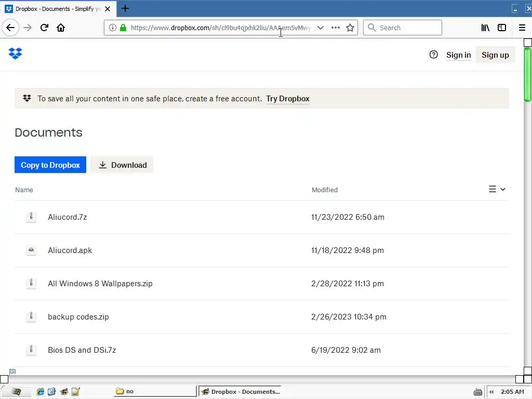
Task: Reload the page with the refresh icon
Action: [44, 28]
